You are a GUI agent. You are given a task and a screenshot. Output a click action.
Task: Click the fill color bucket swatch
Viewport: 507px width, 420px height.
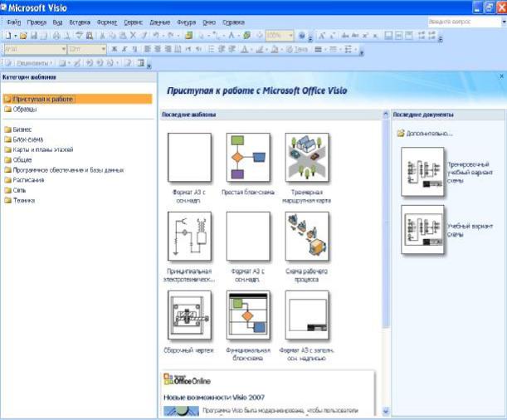point(274,49)
